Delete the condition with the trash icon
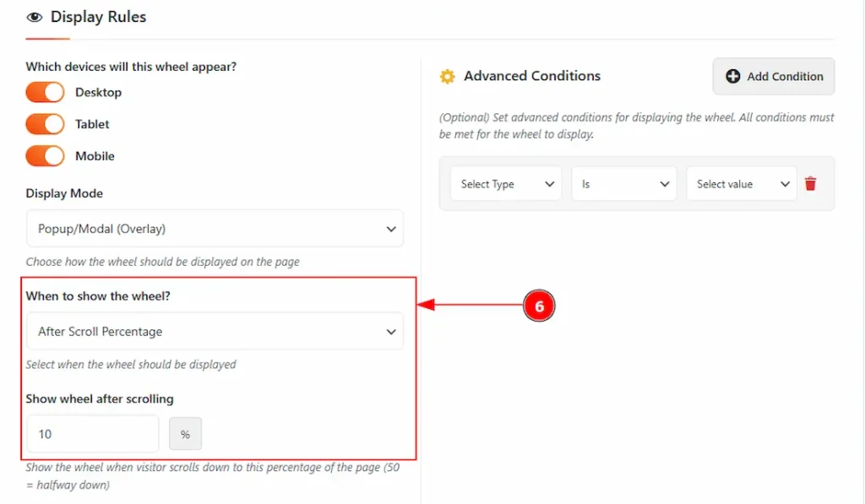The width and height of the screenshot is (865, 504). (811, 184)
